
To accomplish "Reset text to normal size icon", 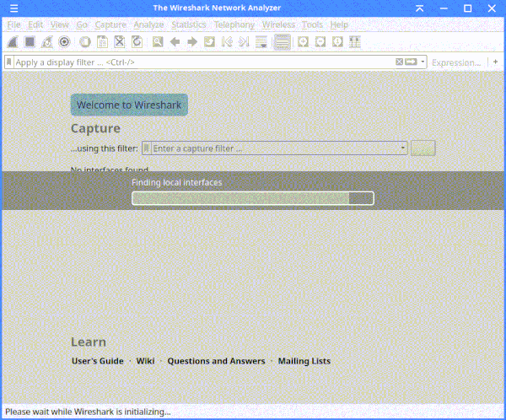I will click(x=337, y=42).
